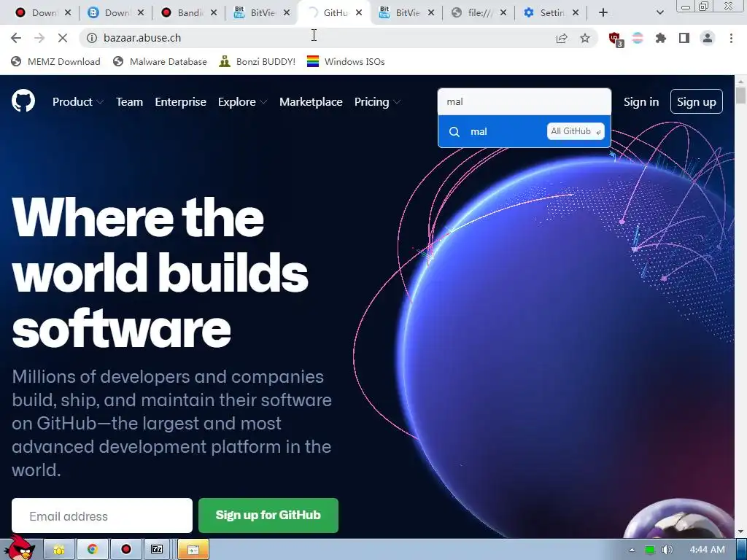Expand the Pricing dropdown menu
The width and height of the screenshot is (747, 560).
click(x=377, y=102)
